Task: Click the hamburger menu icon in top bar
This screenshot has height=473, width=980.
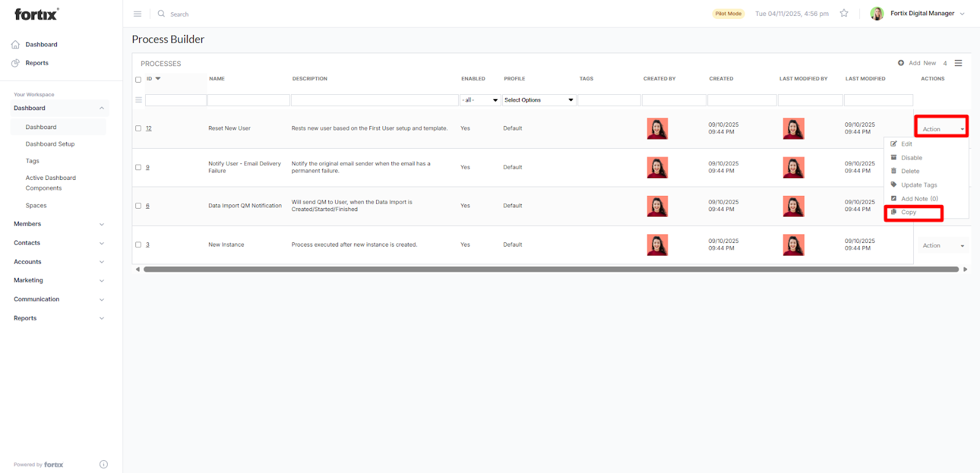Action: [x=137, y=13]
